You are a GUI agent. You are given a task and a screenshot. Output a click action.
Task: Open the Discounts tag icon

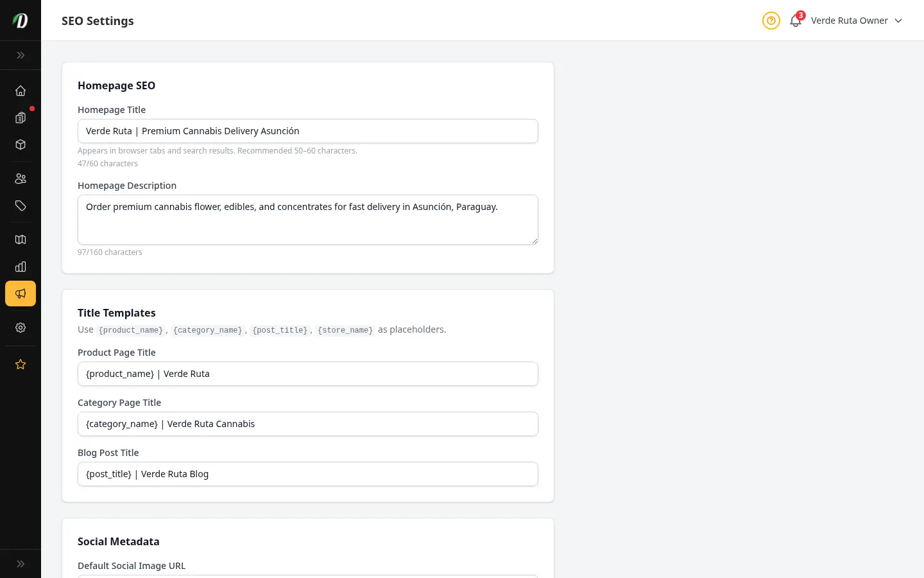21,206
